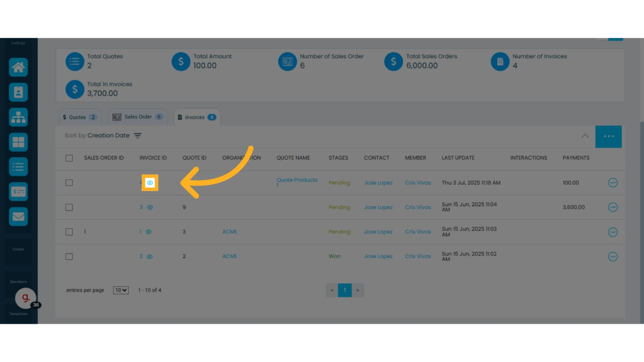Click the STAGES column header

(x=338, y=158)
